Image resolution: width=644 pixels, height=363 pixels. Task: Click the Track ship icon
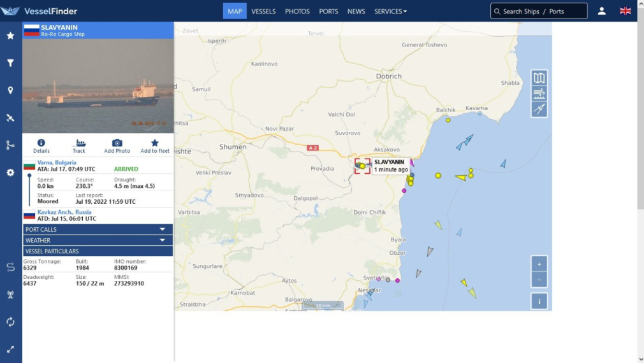pyautogui.click(x=79, y=143)
